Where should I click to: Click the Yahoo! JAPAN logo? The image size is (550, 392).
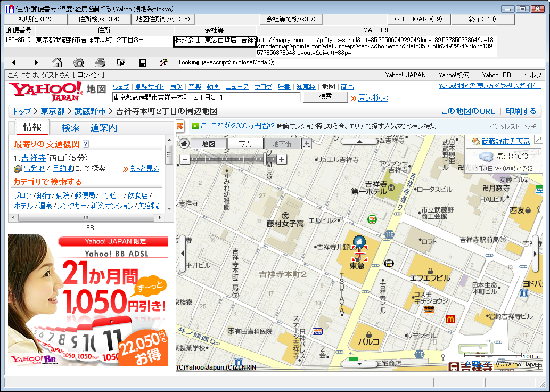[46, 91]
